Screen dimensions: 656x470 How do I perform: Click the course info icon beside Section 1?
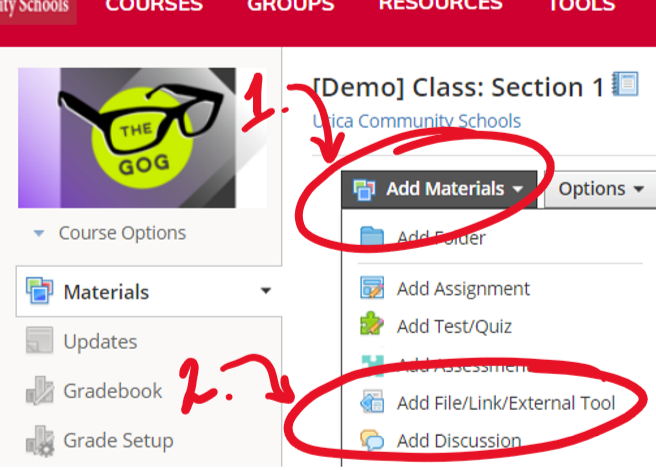pyautogui.click(x=625, y=85)
